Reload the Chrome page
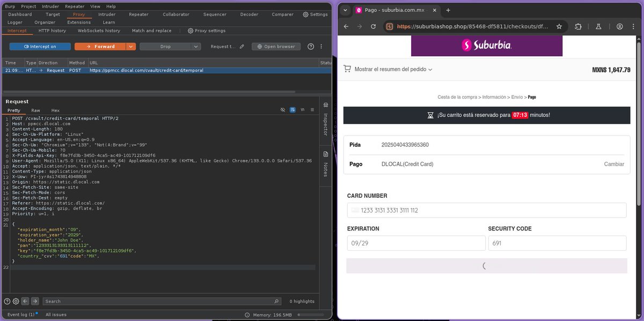Image resolution: width=644 pixels, height=321 pixels. coord(373,26)
